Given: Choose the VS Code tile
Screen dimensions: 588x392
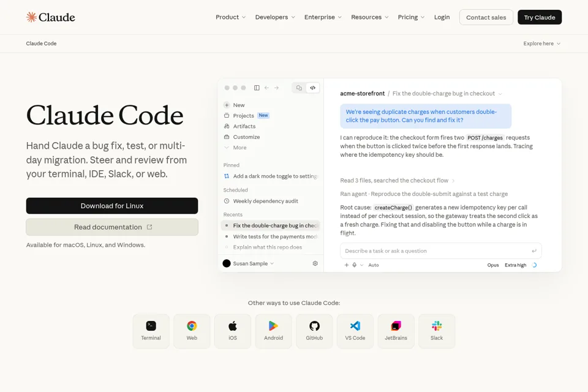Looking at the screenshot, I should point(355,331).
